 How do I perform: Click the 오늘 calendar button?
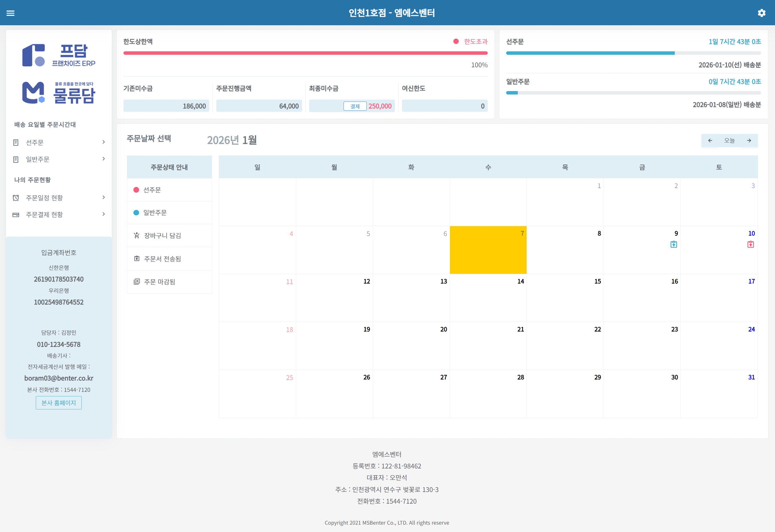point(730,140)
